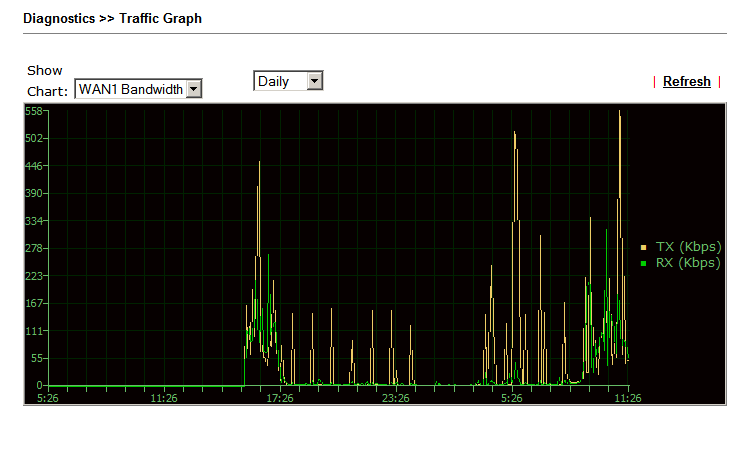
Task: Click the 558 value on the y-axis
Action: click(x=33, y=111)
